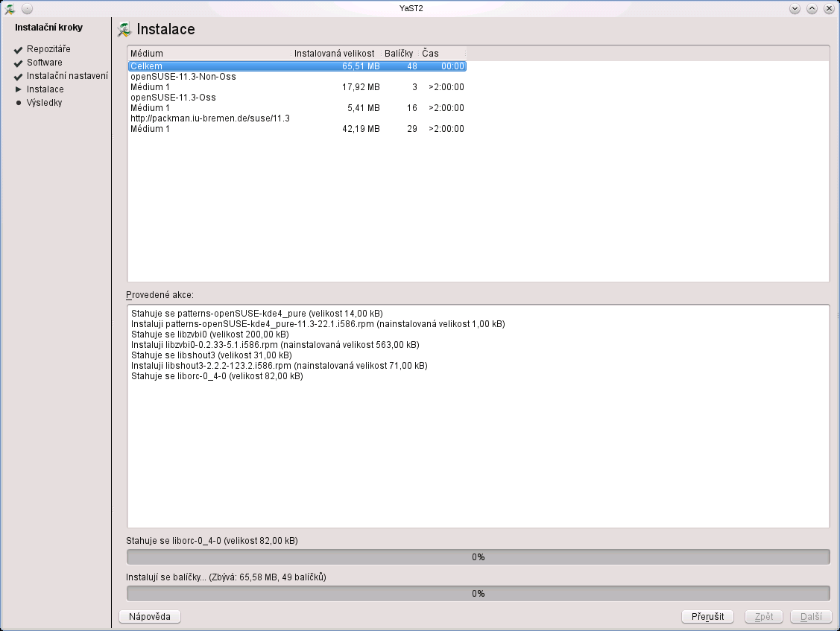This screenshot has height=631, width=840.
Task: Select the Celkem total row
Action: coord(297,66)
